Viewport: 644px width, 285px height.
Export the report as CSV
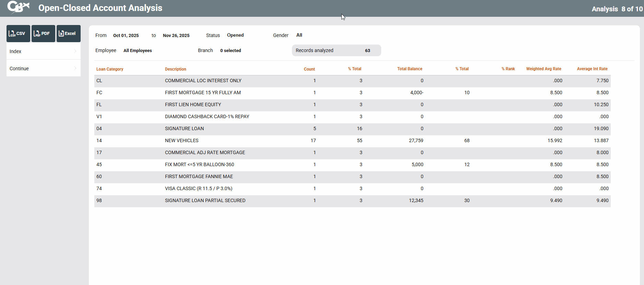tap(18, 34)
